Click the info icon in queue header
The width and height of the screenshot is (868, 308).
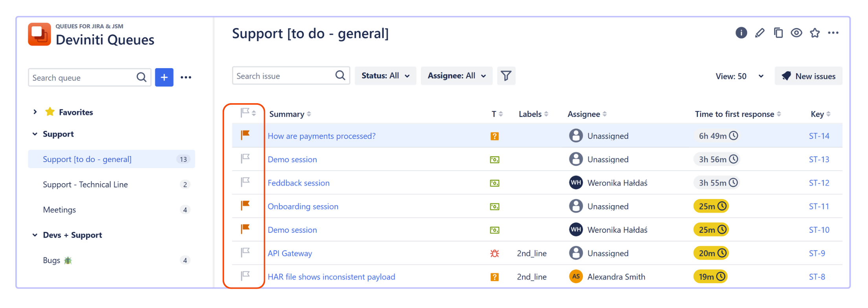(741, 33)
